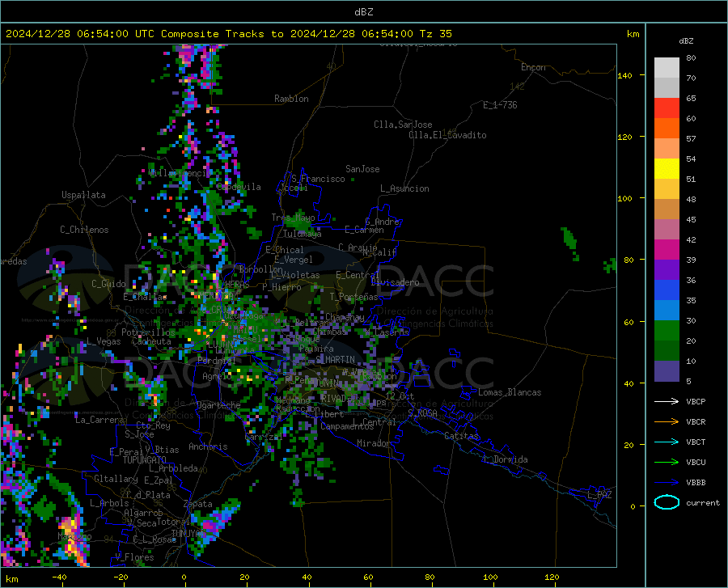Click the '140' km axis label

(624, 75)
